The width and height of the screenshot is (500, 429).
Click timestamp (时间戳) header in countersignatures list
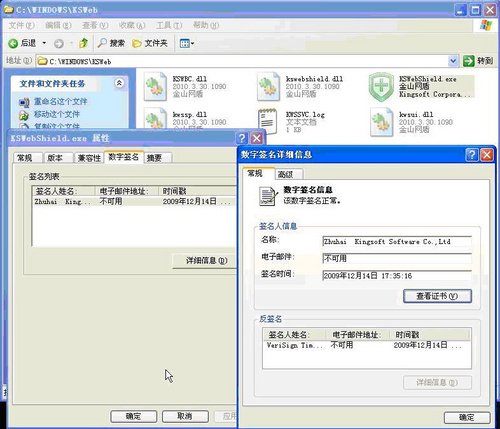pyautogui.click(x=430, y=334)
